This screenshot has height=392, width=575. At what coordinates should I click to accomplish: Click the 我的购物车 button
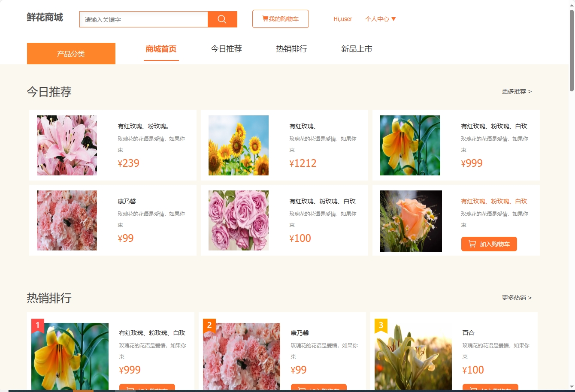pyautogui.click(x=280, y=18)
